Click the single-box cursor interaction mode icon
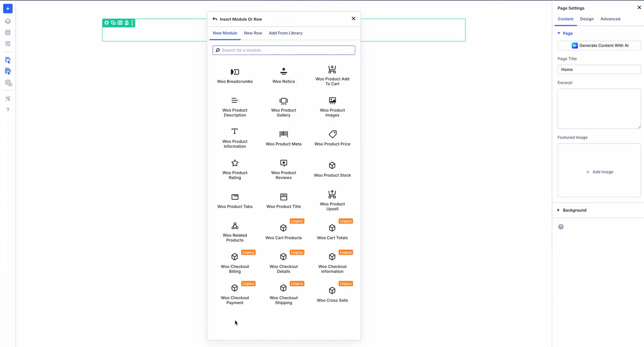644x347 pixels. pyautogui.click(x=8, y=60)
